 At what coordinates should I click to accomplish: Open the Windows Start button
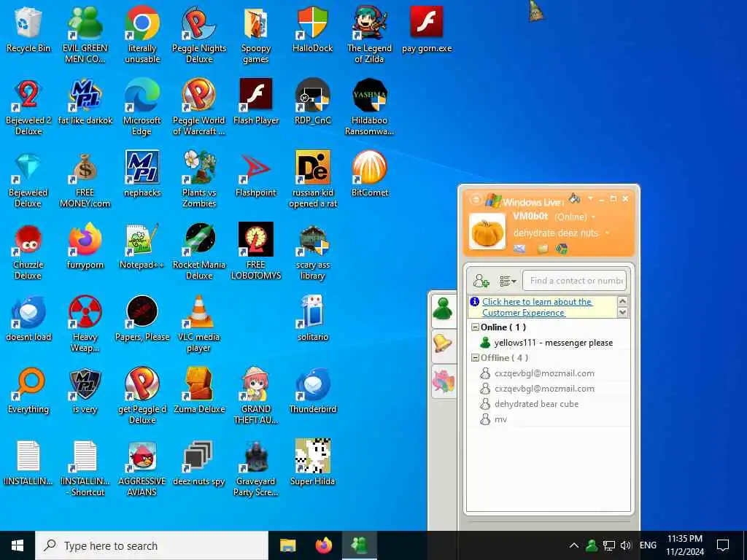(18, 545)
